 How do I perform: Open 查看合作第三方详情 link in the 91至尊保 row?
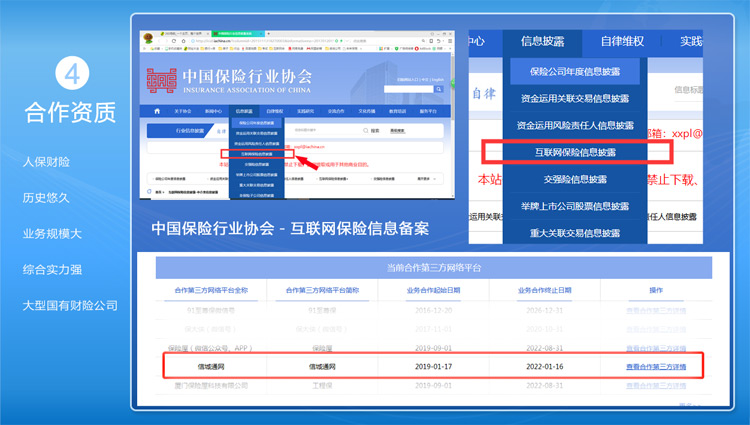click(656, 310)
